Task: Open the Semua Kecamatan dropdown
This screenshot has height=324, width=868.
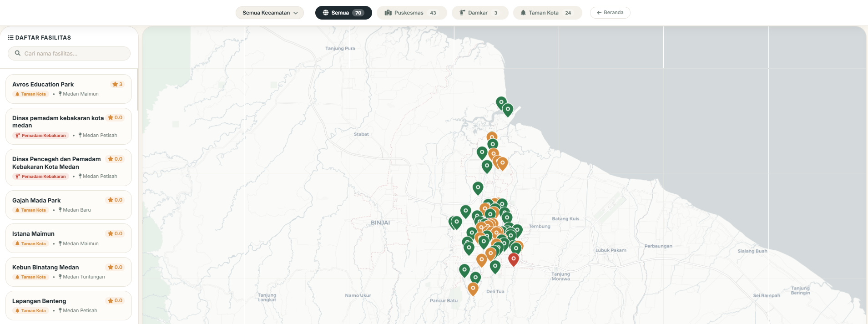Action: (x=269, y=13)
